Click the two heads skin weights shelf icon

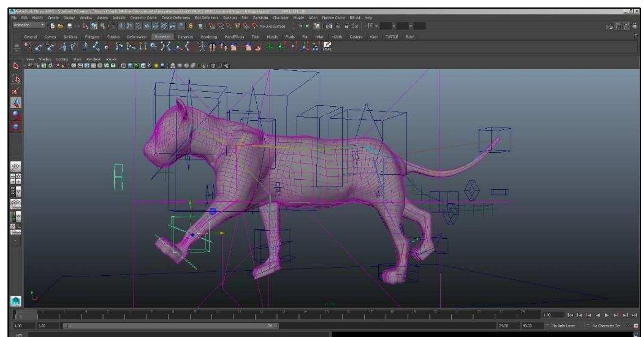223,47
